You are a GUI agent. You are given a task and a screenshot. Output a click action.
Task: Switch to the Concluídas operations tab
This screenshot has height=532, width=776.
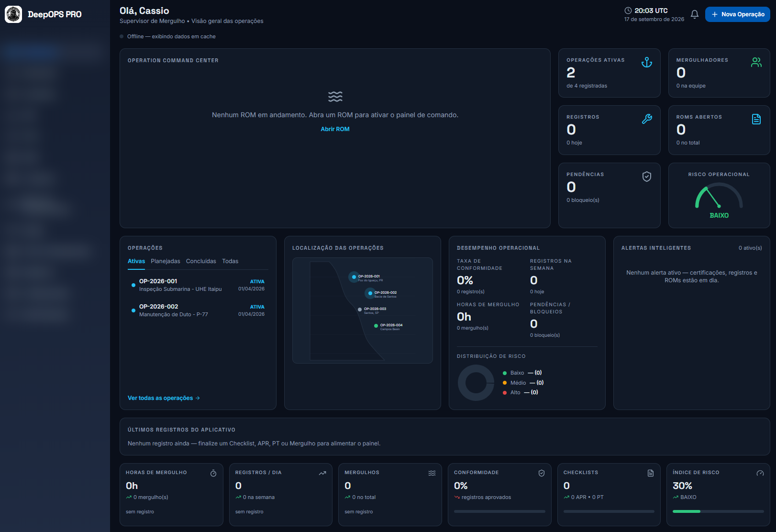click(x=201, y=261)
